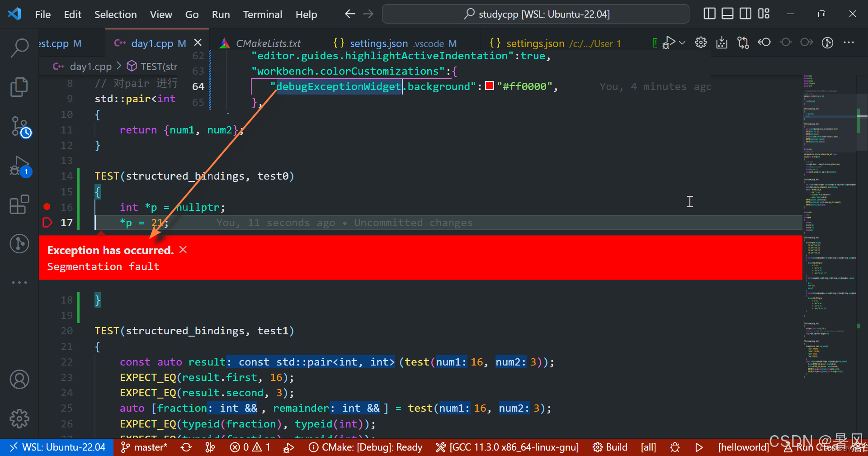The height and width of the screenshot is (456, 868).
Task: Open the Terminal menu
Action: click(x=262, y=14)
